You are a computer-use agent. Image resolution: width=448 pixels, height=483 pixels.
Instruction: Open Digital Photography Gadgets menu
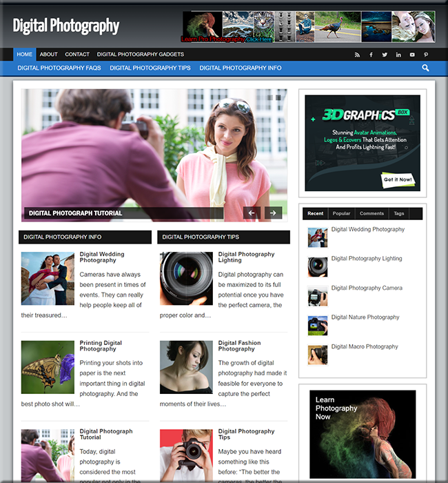pos(141,55)
